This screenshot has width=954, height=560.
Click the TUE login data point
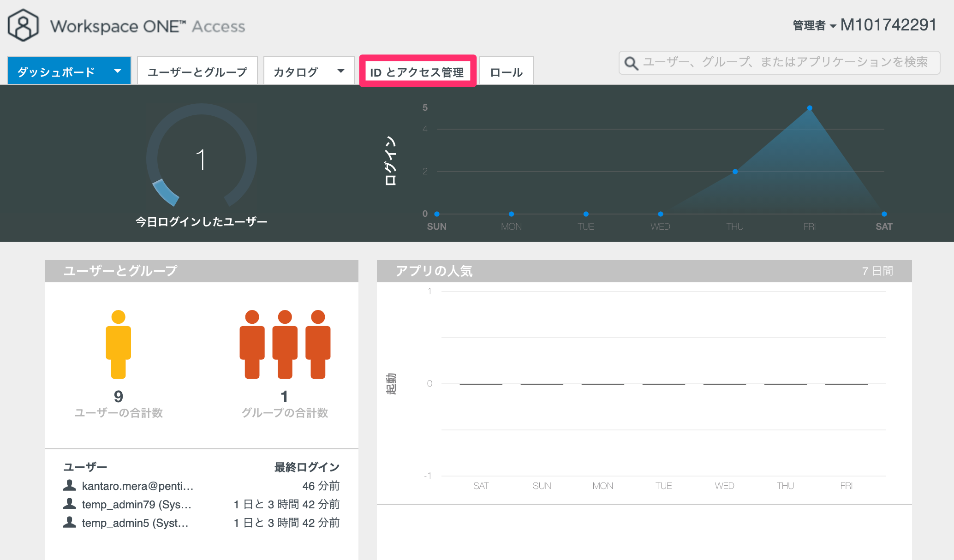pyautogui.click(x=586, y=214)
